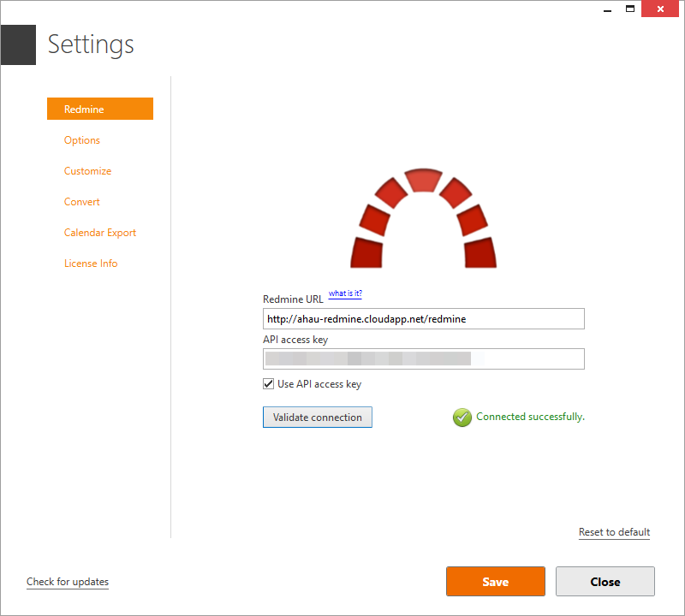The width and height of the screenshot is (685, 616).
Task: Go to the Convert section
Action: [82, 202]
